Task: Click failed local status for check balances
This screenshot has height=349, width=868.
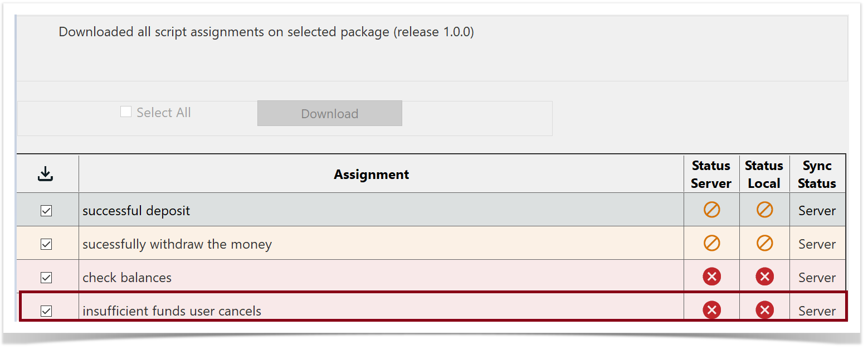Action: click(764, 277)
